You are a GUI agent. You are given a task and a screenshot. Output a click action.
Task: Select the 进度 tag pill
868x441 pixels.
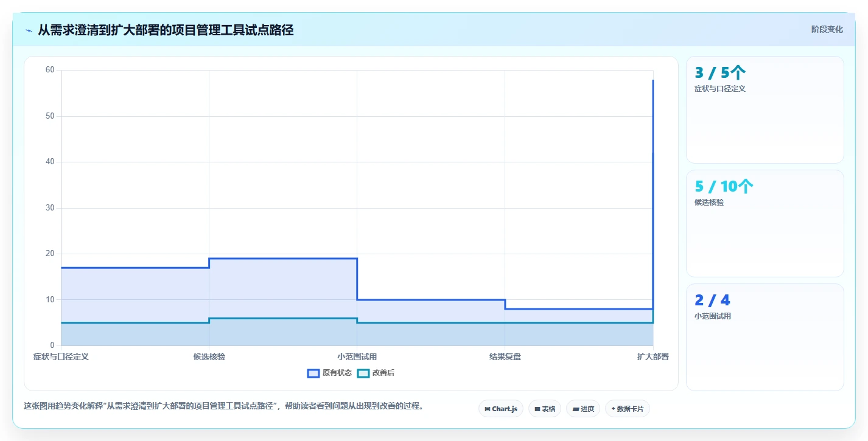tap(583, 409)
